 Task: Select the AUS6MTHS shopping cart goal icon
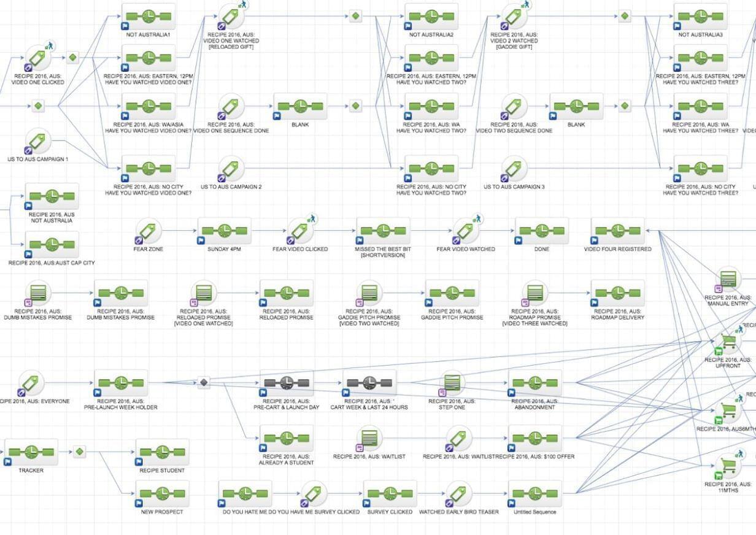tap(728, 412)
